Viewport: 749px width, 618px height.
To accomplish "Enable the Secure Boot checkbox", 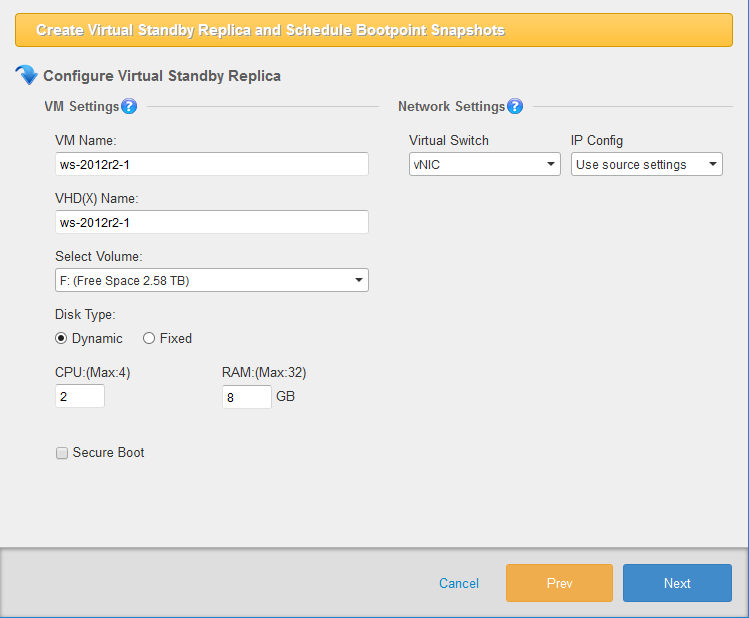I will click(62, 453).
